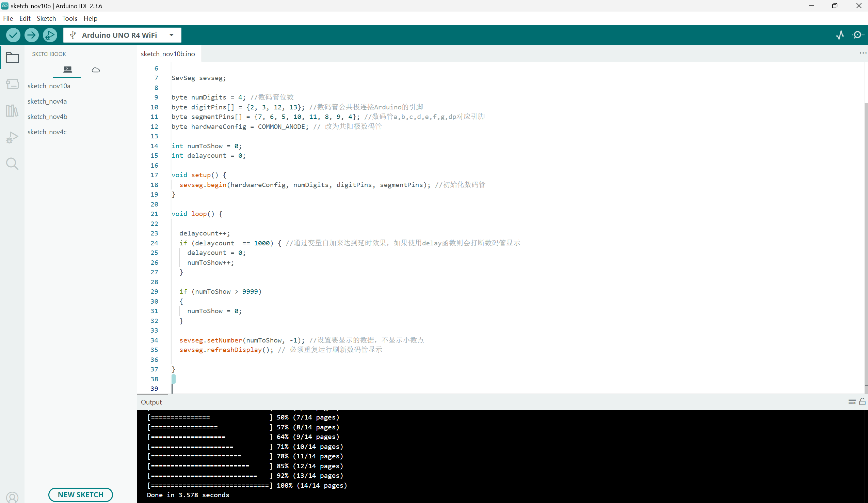Open Boards Manager in sidebar
The image size is (868, 503).
[x=12, y=84]
